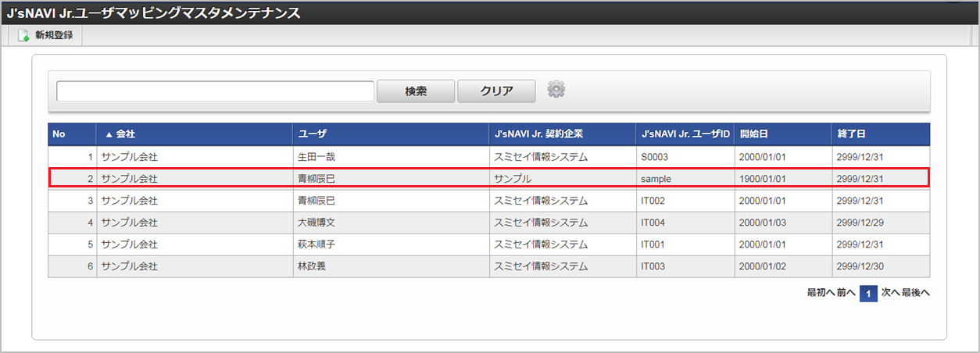Viewport: 980px width, 353px height.
Task: Click user ID IT001 cell
Action: pyautogui.click(x=685, y=244)
